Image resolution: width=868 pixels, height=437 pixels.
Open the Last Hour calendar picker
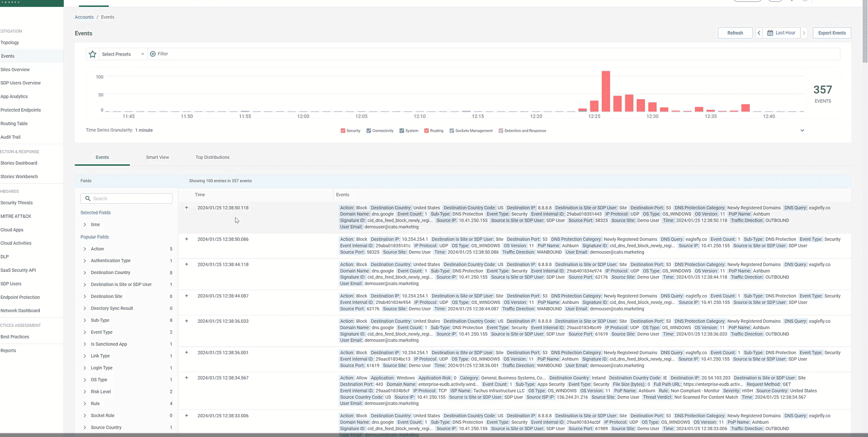coord(781,33)
